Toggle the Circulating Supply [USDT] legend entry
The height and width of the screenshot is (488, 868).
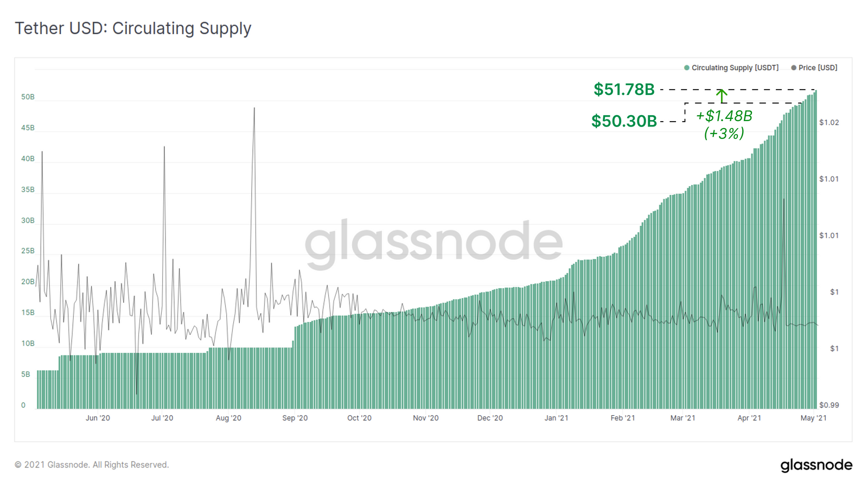pyautogui.click(x=731, y=68)
